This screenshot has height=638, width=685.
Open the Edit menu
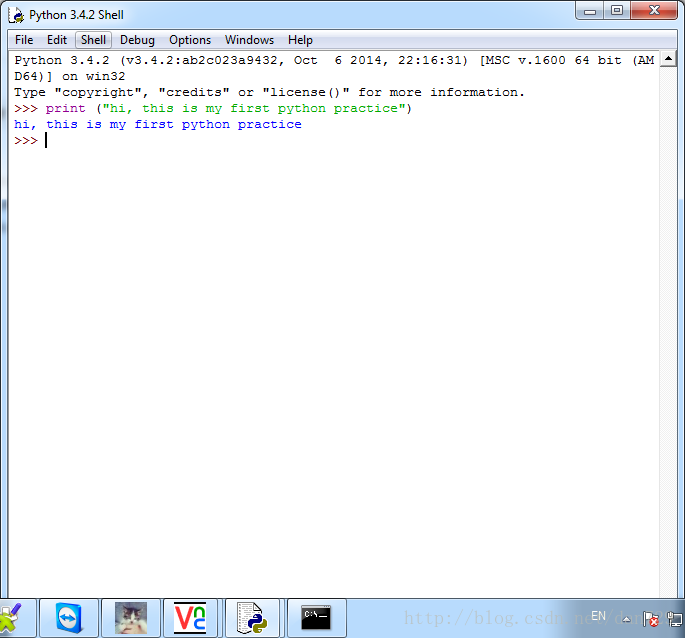click(57, 40)
